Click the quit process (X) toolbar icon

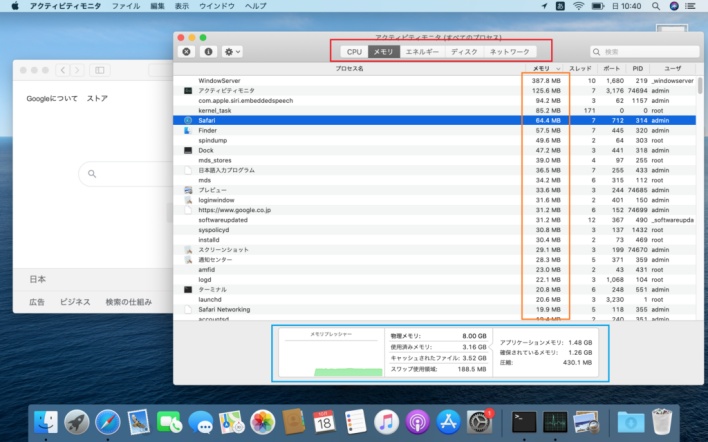click(x=186, y=51)
